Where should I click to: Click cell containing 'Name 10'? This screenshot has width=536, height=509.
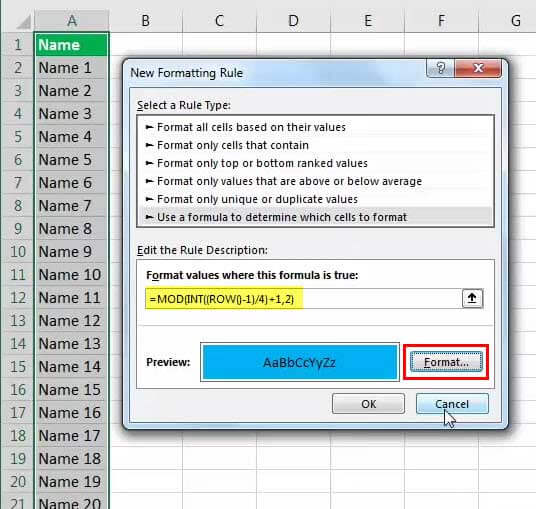[72, 274]
